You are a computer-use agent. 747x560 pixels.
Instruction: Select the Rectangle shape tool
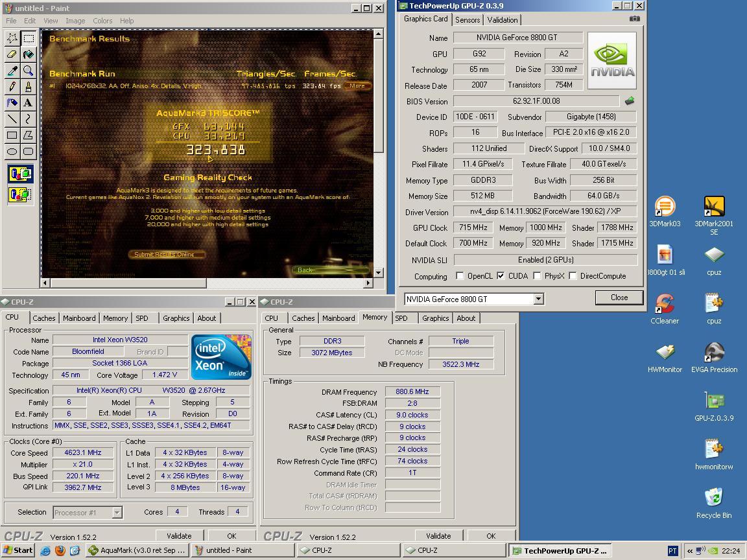[12, 135]
